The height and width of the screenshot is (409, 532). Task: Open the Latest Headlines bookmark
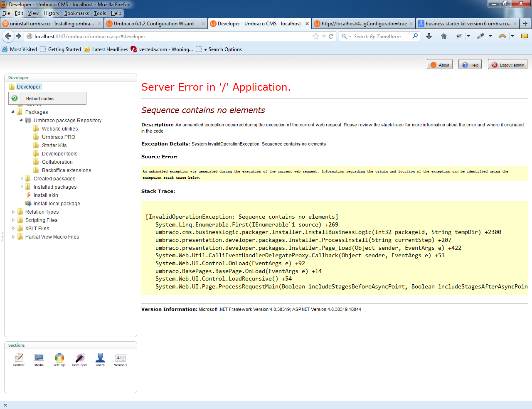[106, 49]
